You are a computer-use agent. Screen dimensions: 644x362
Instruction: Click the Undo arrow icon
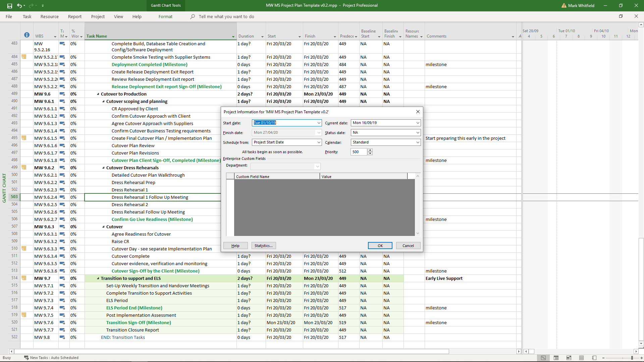(x=19, y=6)
